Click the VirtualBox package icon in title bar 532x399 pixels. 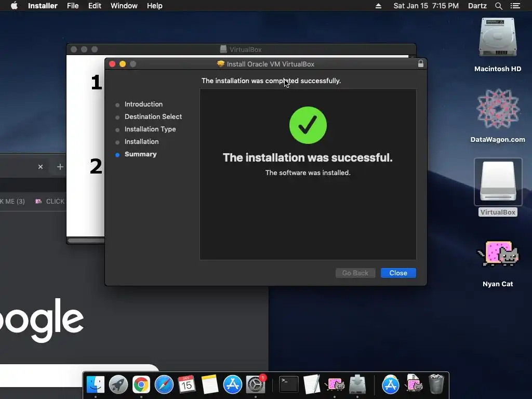221,64
